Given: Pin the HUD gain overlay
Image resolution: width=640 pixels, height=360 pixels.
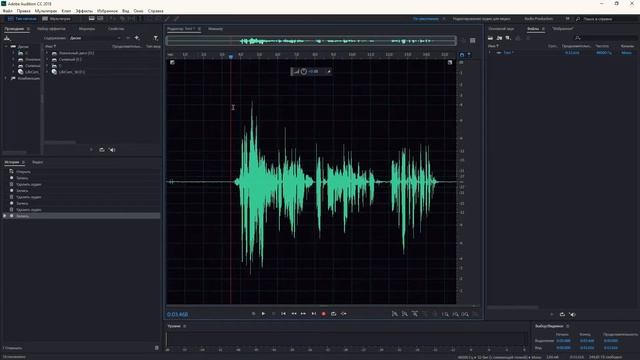Looking at the screenshot, I should pos(329,71).
